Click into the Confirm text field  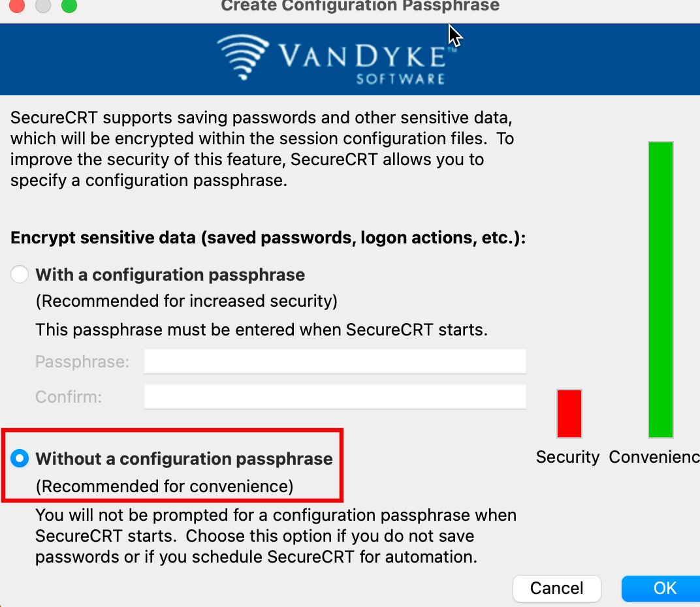pyautogui.click(x=334, y=396)
